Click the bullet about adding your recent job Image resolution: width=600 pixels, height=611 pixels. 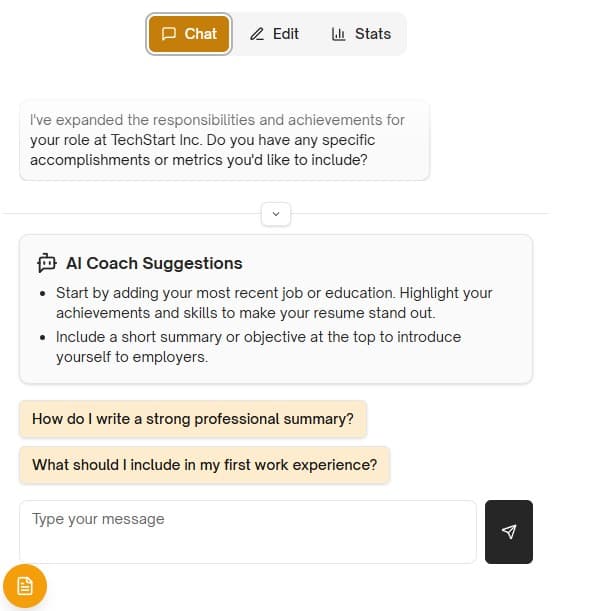(274, 303)
